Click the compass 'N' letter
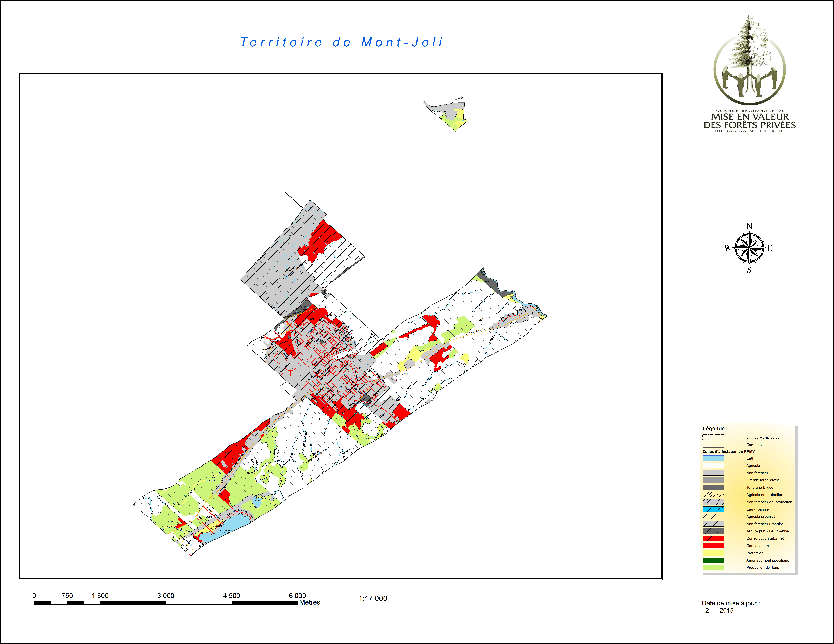This screenshot has width=834, height=644. pyautogui.click(x=749, y=226)
